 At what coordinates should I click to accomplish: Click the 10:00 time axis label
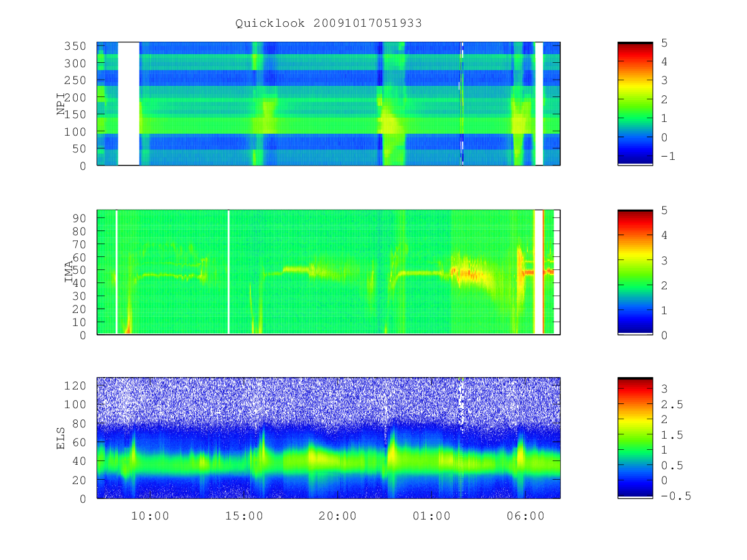point(150,516)
